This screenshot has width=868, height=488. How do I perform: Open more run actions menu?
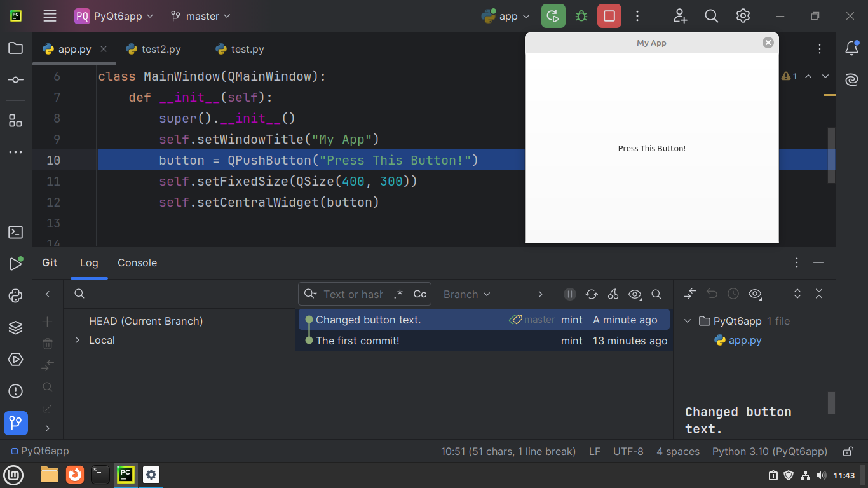pyautogui.click(x=637, y=16)
